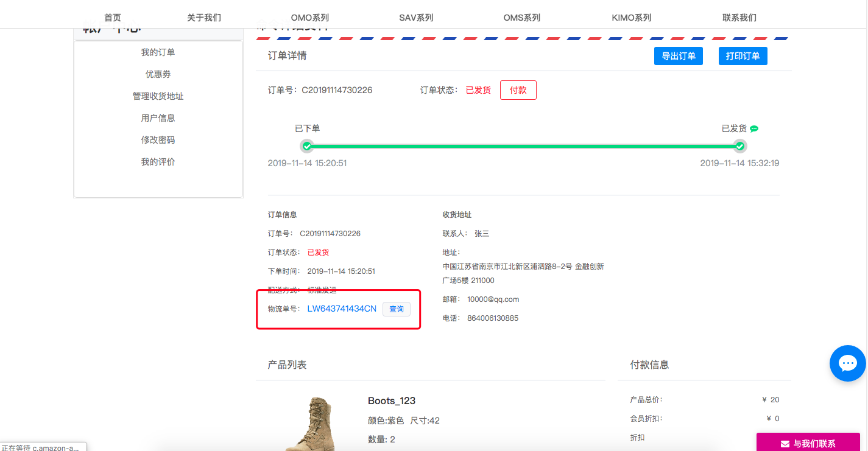The image size is (868, 451).
Task: Open the KIMO系列 menu item
Action: (x=632, y=17)
